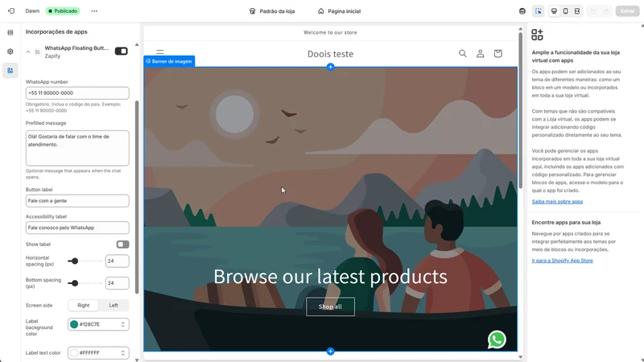Screen dimensions: 644x362
Task: Open the three-dot more actions menu
Action: tap(94, 11)
